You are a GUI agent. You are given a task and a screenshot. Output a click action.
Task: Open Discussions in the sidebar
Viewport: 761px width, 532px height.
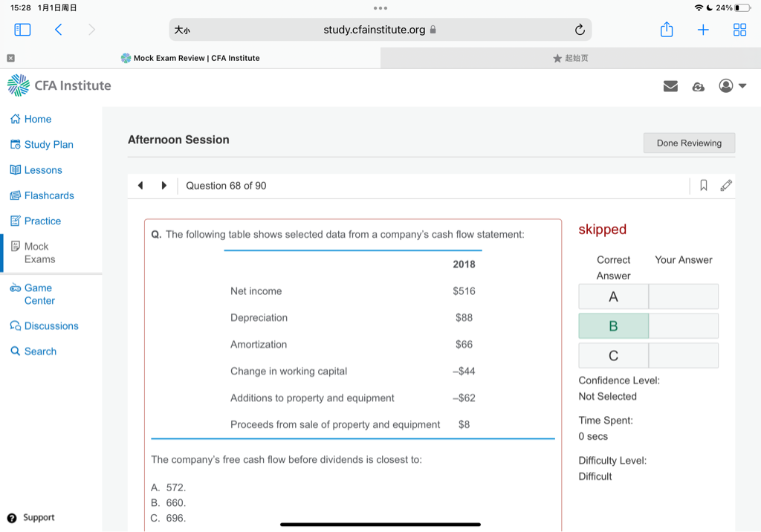pyautogui.click(x=44, y=325)
